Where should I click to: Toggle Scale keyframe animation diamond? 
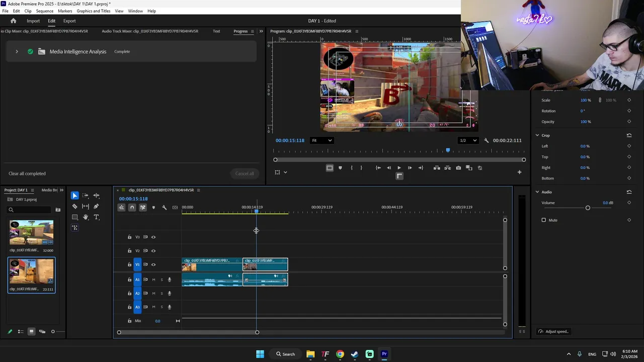point(629,100)
